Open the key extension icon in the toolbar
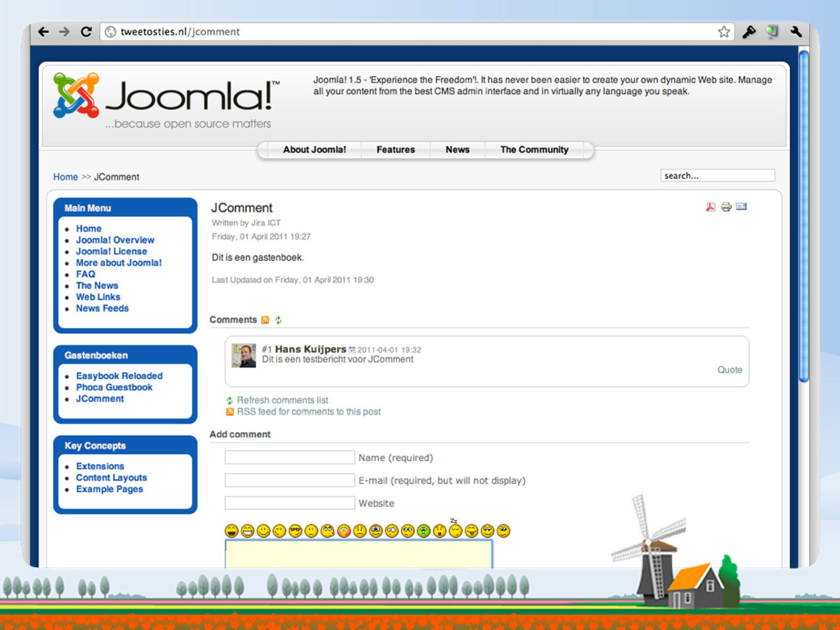The image size is (840, 630). click(x=749, y=32)
